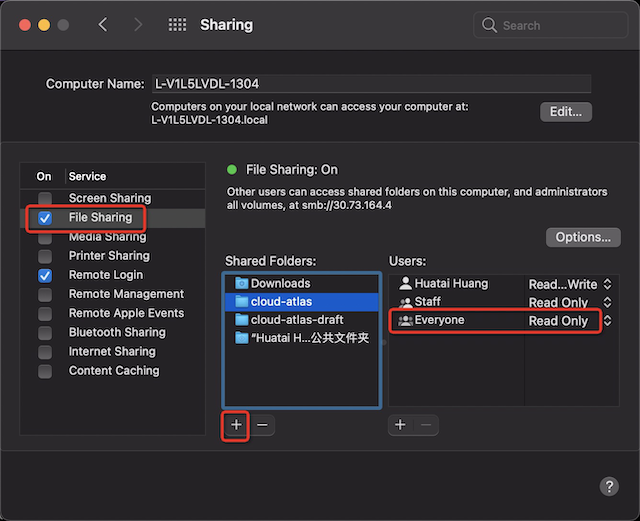Select Printer Sharing in the service list
640x521 pixels.
pos(109,256)
